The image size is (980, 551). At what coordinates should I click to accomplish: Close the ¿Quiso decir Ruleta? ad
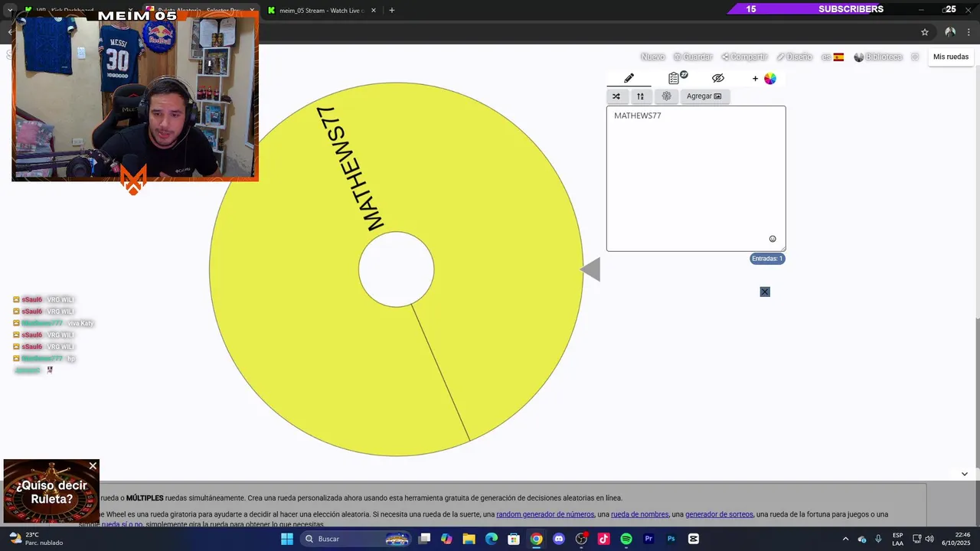(x=93, y=466)
